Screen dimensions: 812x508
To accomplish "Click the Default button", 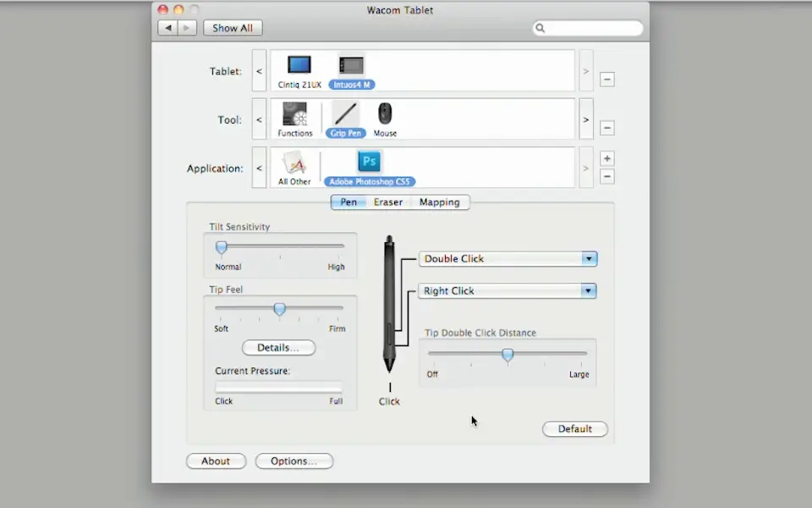I will click(x=575, y=428).
